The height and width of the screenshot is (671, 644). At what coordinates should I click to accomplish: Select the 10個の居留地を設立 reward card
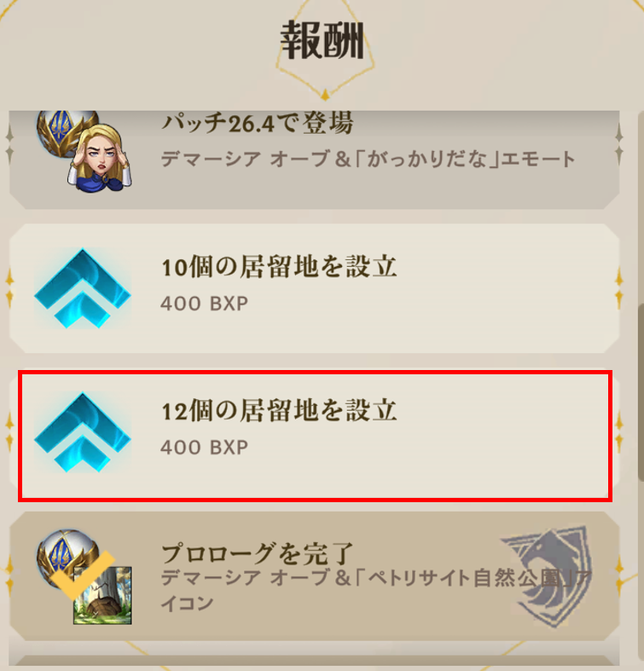[x=314, y=288]
